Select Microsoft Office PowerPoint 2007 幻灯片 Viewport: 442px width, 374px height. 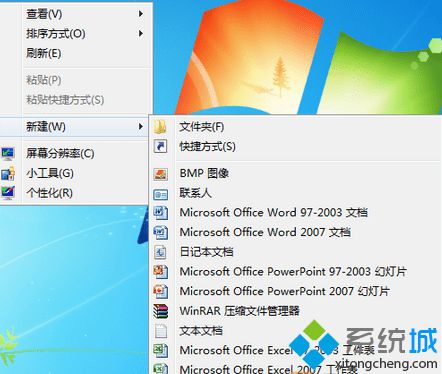(x=296, y=291)
